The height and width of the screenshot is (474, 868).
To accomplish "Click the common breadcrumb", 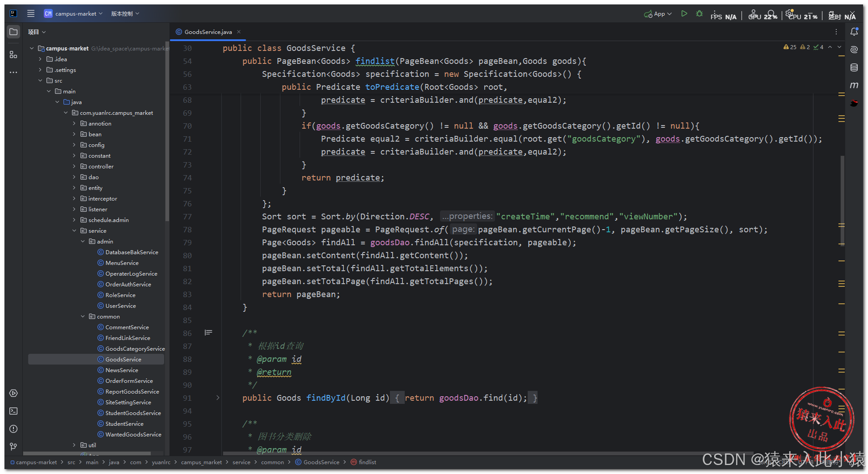I will [x=272, y=462].
